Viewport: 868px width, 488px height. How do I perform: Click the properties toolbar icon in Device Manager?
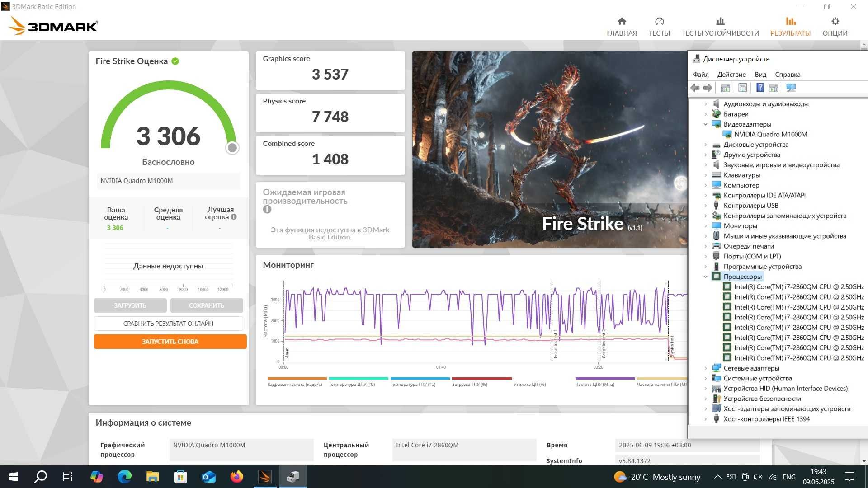(x=742, y=88)
